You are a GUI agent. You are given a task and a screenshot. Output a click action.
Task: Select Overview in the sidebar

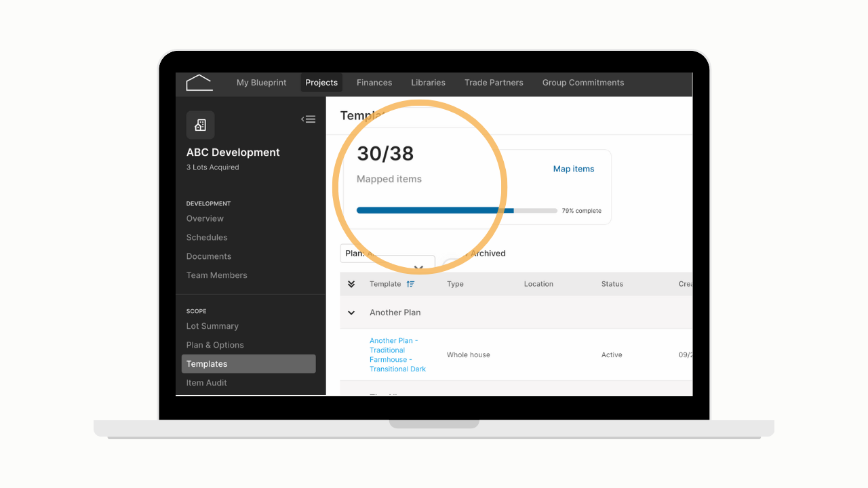coord(205,218)
